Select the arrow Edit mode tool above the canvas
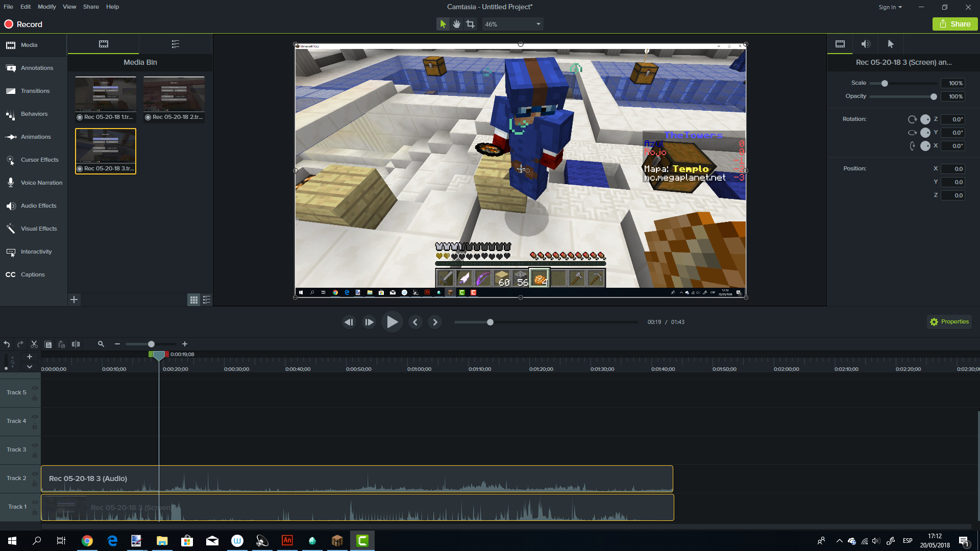Screen dimensions: 980x551 pyautogui.click(x=443, y=24)
